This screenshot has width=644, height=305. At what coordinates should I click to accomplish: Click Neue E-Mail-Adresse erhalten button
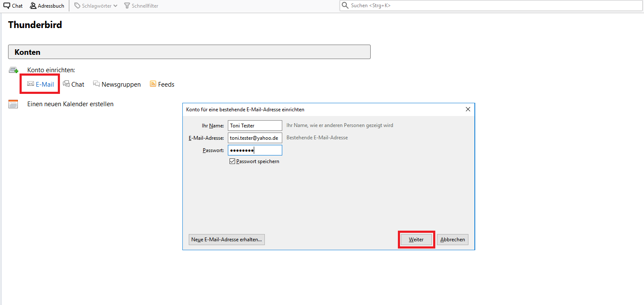point(227,240)
